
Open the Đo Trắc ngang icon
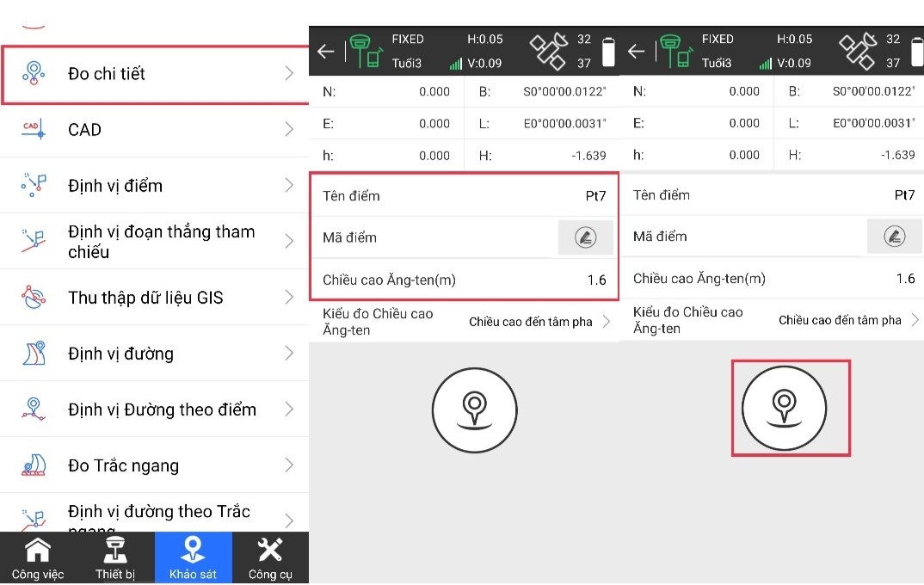tap(33, 465)
